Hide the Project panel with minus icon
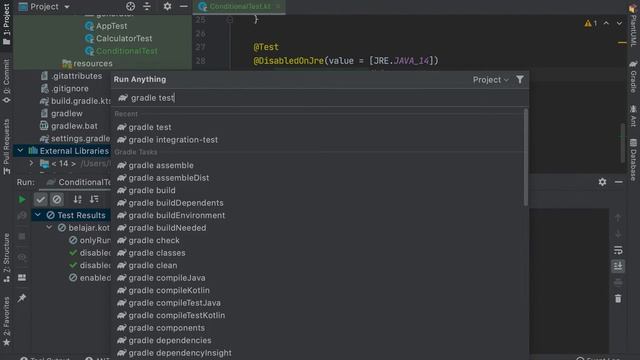640x360 pixels. 184,7
